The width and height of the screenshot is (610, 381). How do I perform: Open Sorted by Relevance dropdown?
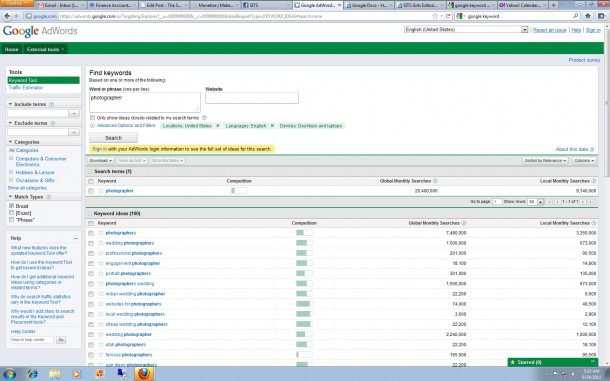(x=545, y=160)
